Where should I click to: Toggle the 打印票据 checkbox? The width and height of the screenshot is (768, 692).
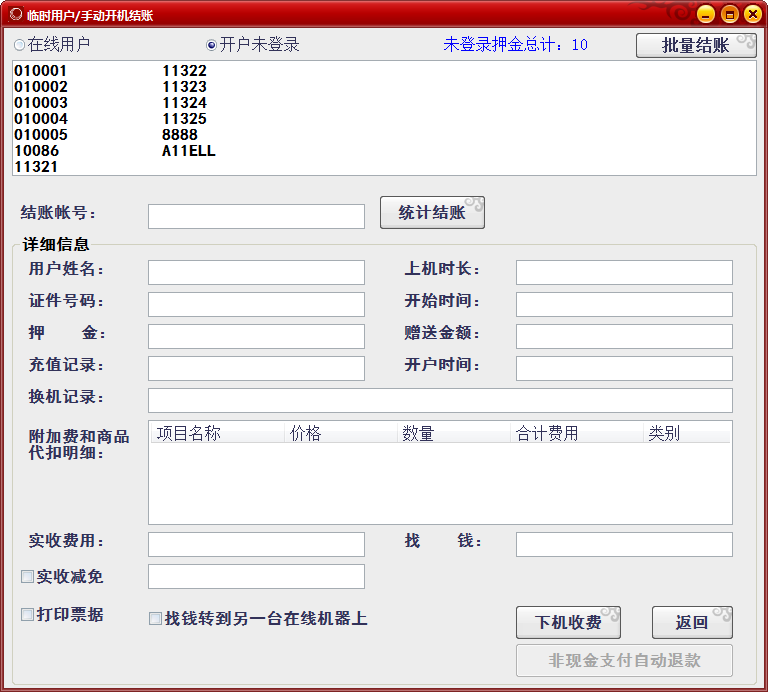[28, 615]
